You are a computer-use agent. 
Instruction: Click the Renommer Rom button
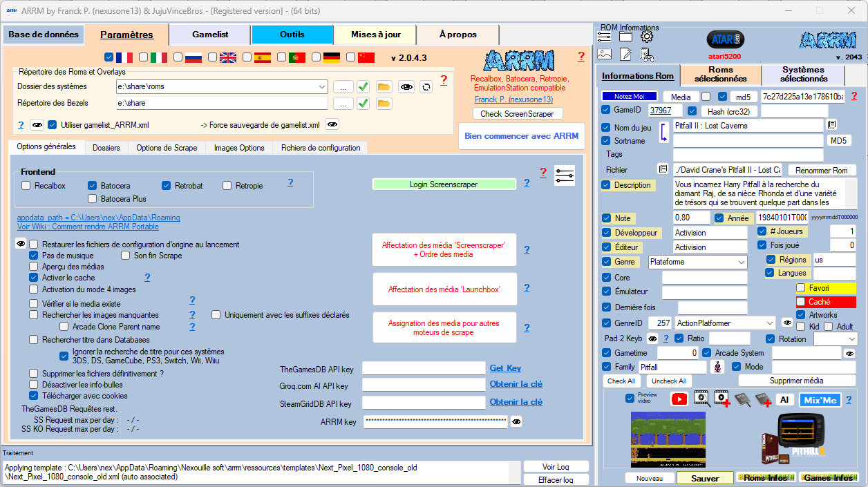(822, 170)
